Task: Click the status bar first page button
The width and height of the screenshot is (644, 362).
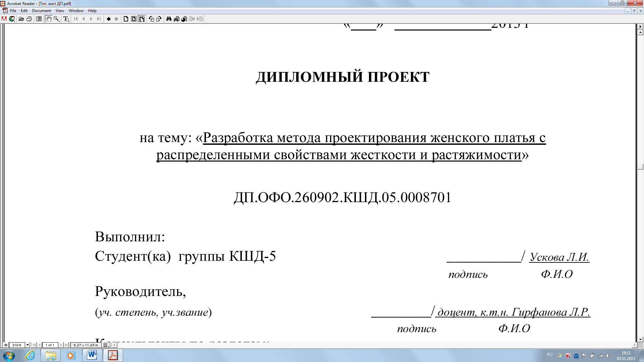Action: pos(34,345)
